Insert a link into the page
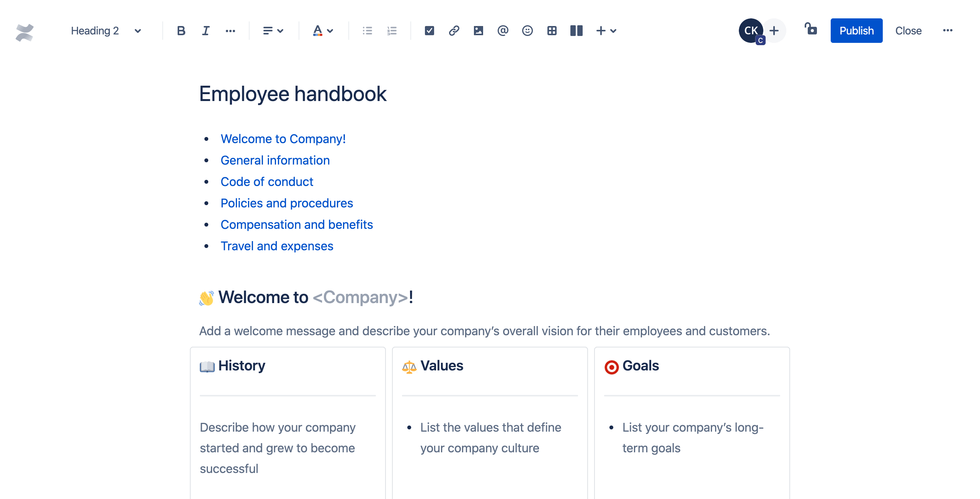The width and height of the screenshot is (980, 499). click(454, 31)
